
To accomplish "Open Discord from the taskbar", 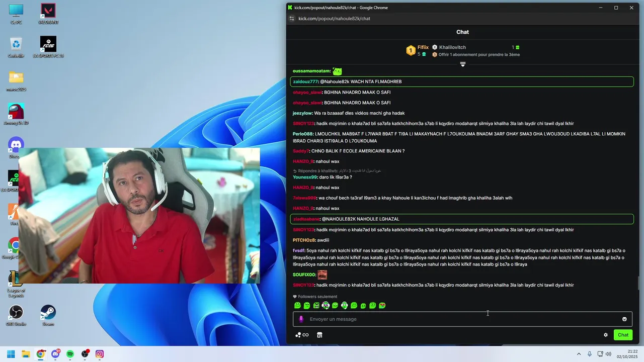I will coord(55,354).
